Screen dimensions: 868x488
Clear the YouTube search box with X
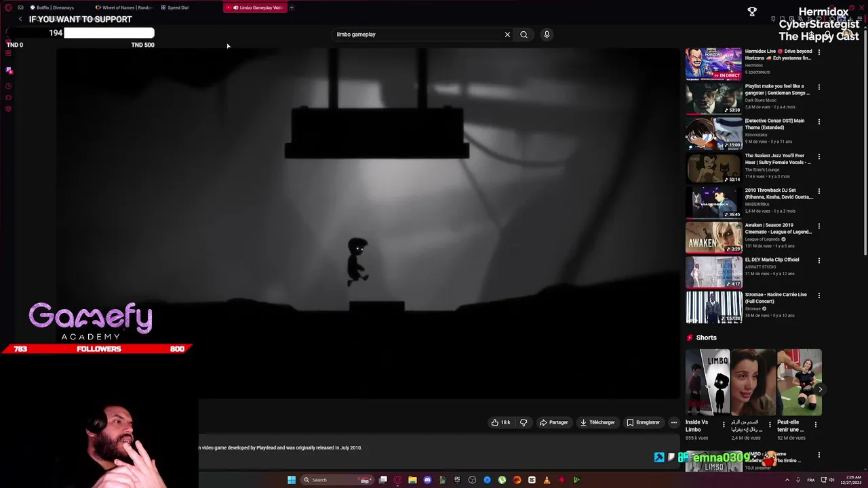click(x=507, y=35)
